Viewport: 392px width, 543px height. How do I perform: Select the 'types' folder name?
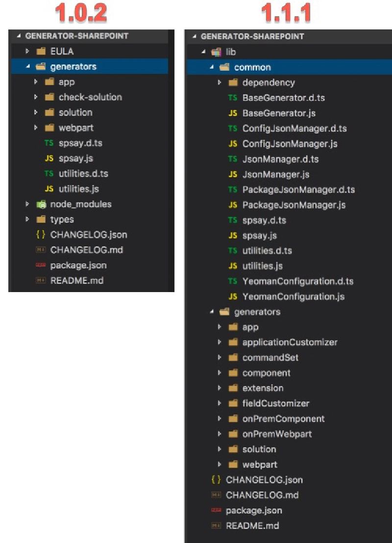pyautogui.click(x=62, y=220)
